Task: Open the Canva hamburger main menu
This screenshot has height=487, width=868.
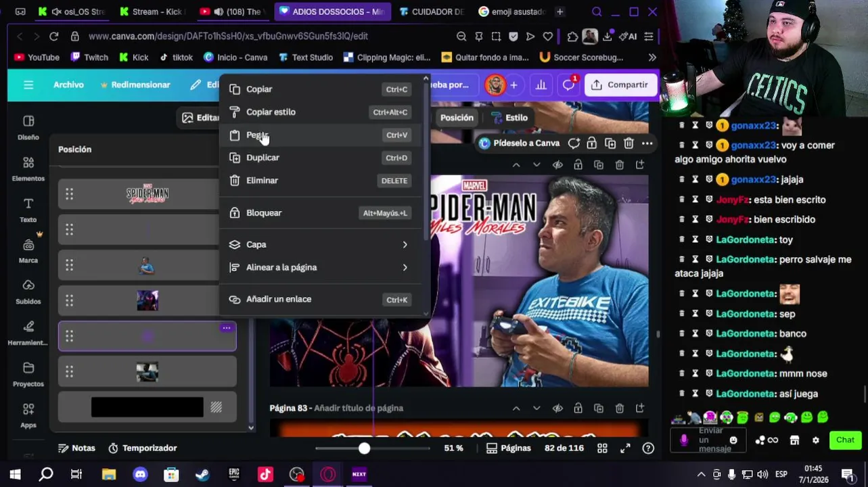Action: (28, 85)
